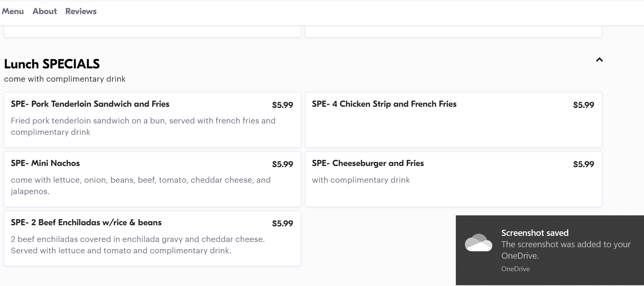The width and height of the screenshot is (644, 286).
Task: Go to the Reviews tab
Action: [x=81, y=11]
